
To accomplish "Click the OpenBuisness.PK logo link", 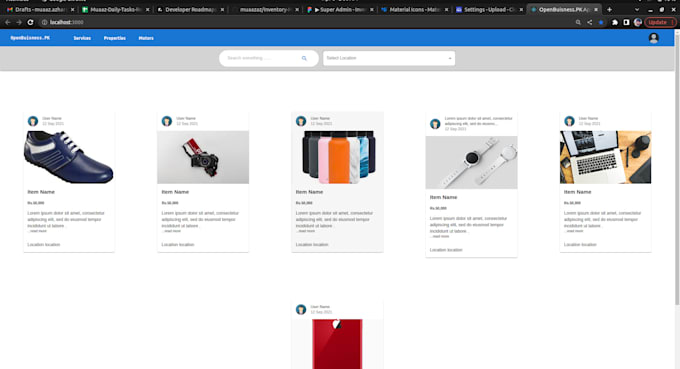I will (30, 38).
